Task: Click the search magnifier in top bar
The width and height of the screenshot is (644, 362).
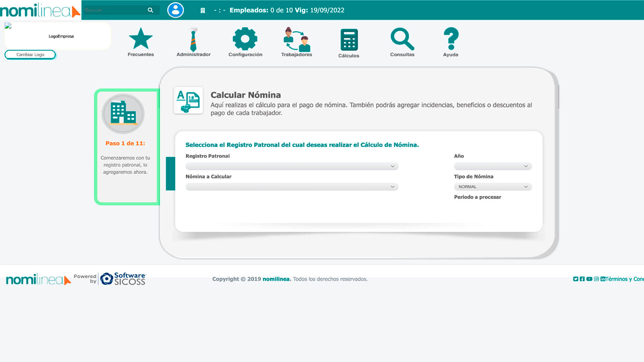Action: point(150,10)
